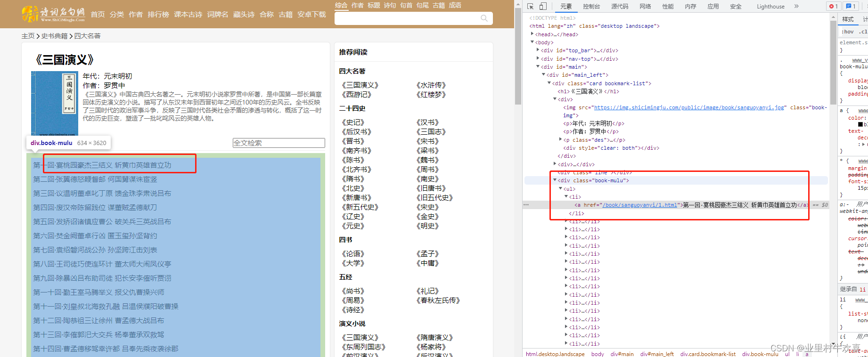Focus the 全文检索 full-text search field
The width and height of the screenshot is (868, 357).
(279, 143)
